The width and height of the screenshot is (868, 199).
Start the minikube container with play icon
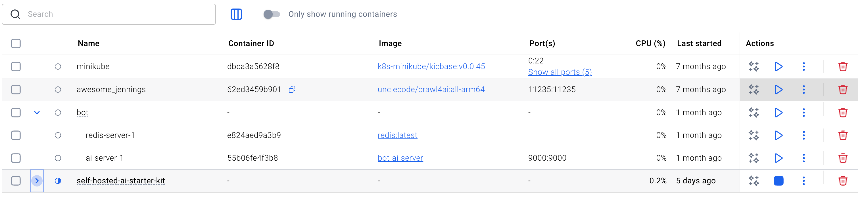[778, 67]
